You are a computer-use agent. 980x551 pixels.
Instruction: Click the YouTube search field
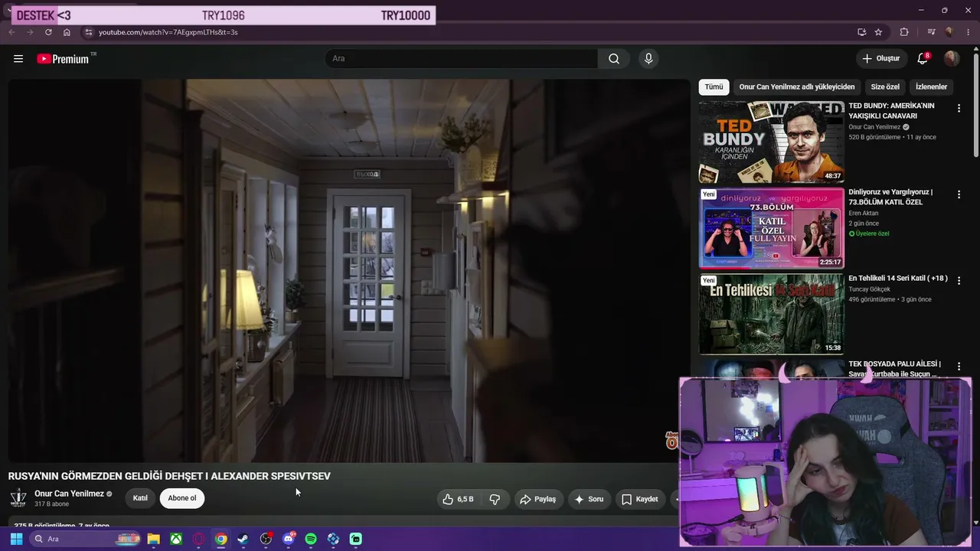[x=462, y=59]
